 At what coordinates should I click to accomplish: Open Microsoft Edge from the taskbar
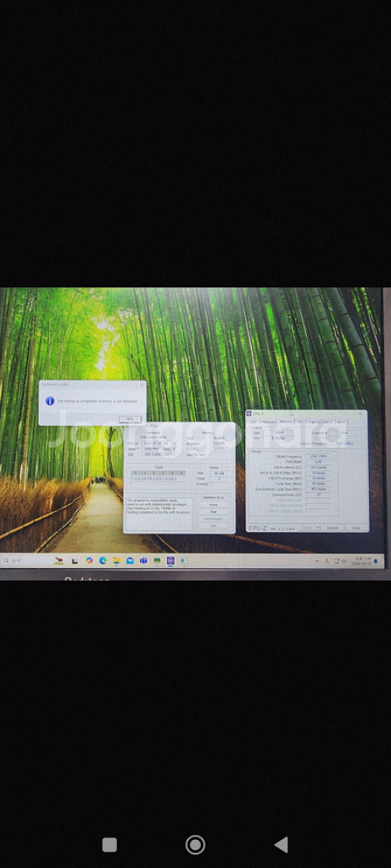tap(103, 560)
